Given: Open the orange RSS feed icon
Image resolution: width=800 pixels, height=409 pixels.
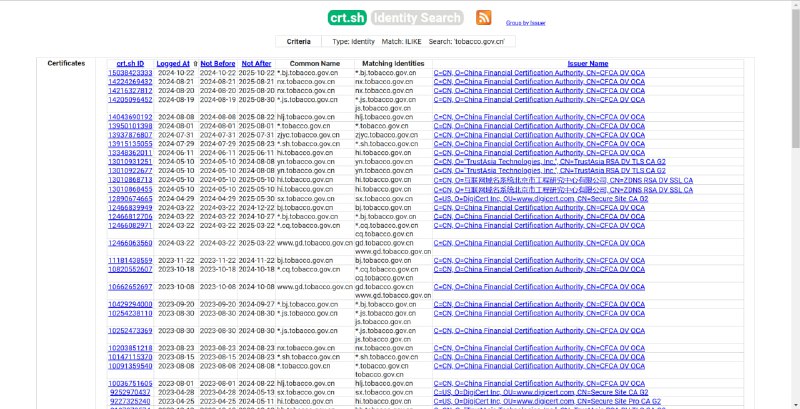Looking at the screenshot, I should tap(484, 17).
